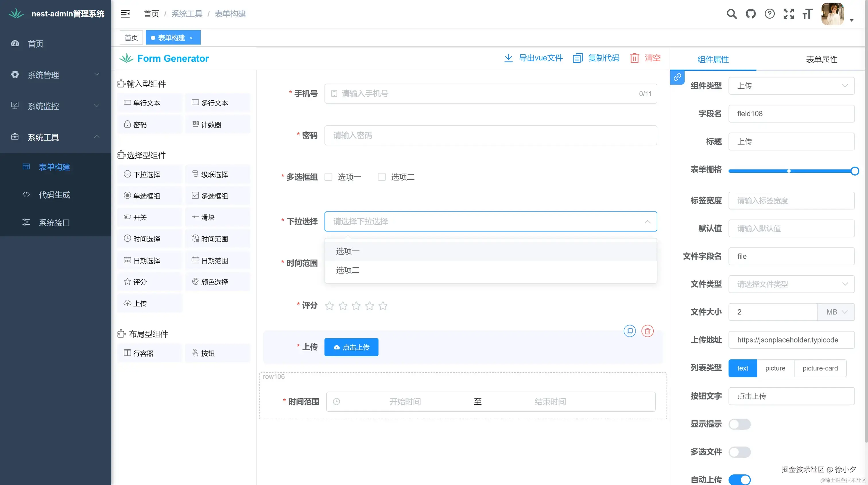Open the 文件类型 select box
The image size is (868, 485).
(x=791, y=284)
